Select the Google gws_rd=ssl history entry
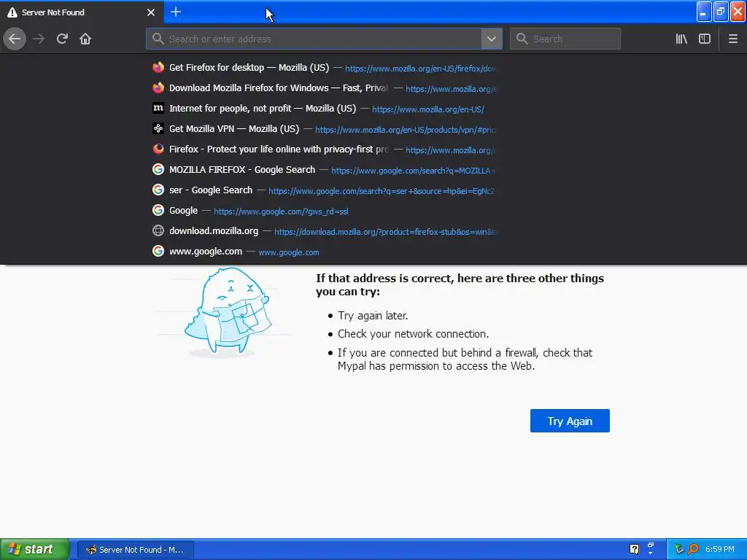Screen dimensions: 747x560 pyautogui.click(x=324, y=211)
